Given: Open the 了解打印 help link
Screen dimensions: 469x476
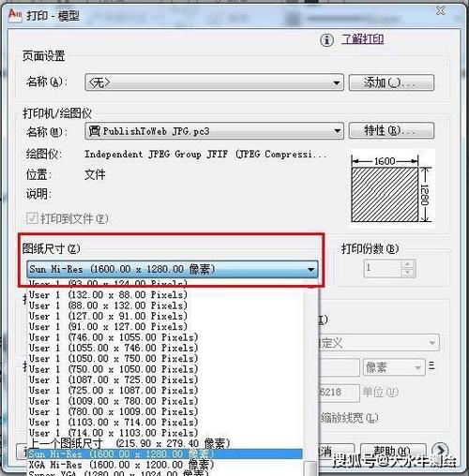Looking at the screenshot, I should point(363,39).
